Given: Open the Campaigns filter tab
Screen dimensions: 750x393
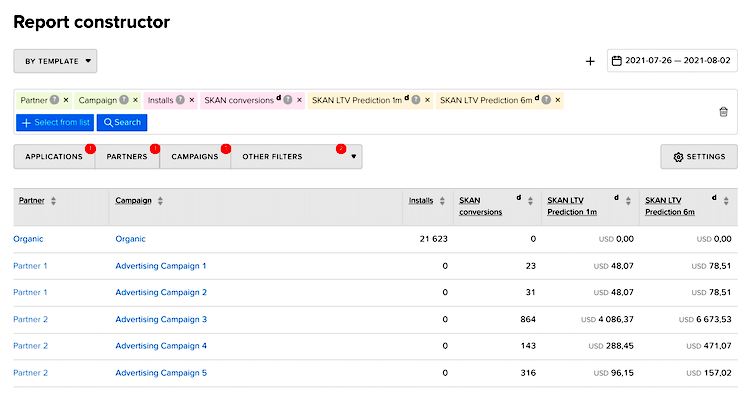Looking at the screenshot, I should point(195,156).
